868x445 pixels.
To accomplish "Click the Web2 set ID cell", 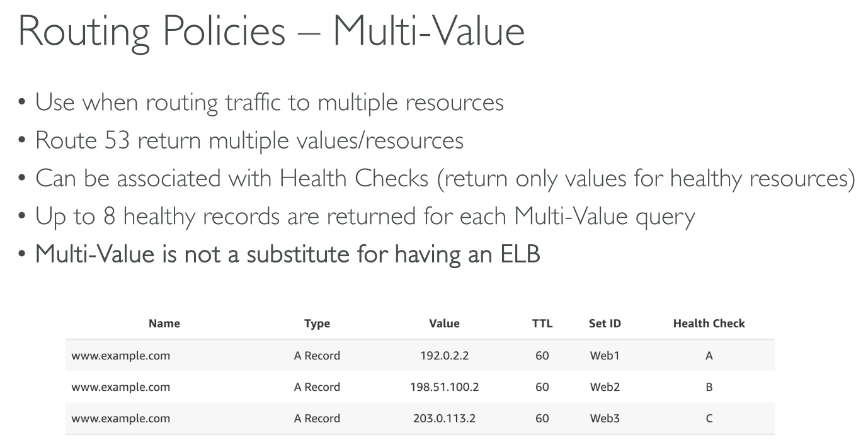I will (x=605, y=387).
